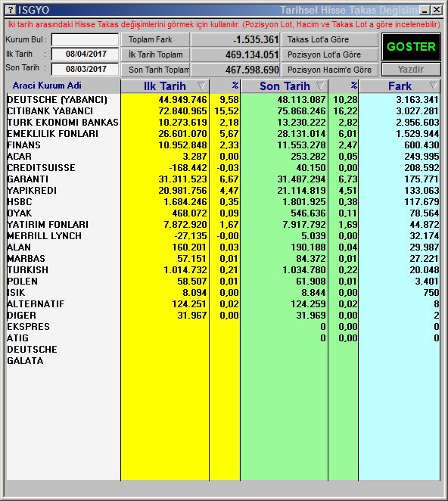Viewport: 448px width, 501px height.
Task: Sort by Ilk Tarih column arrow
Action: 201,86
